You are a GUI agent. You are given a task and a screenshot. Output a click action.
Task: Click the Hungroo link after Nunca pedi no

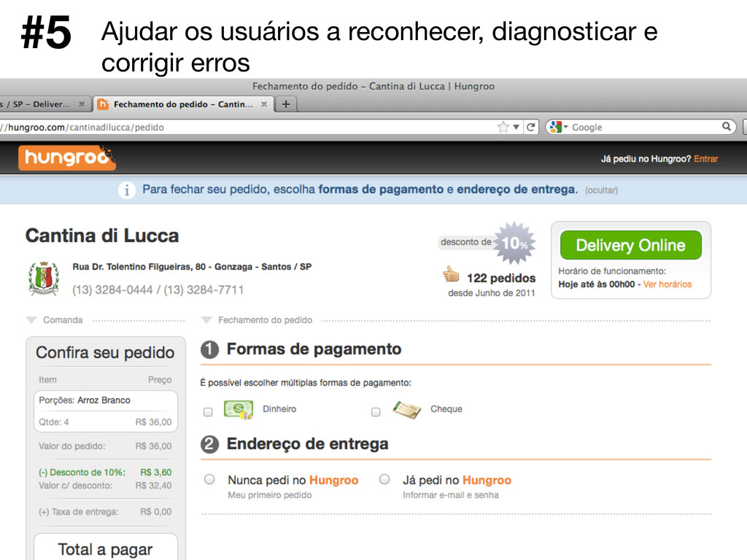point(333,480)
